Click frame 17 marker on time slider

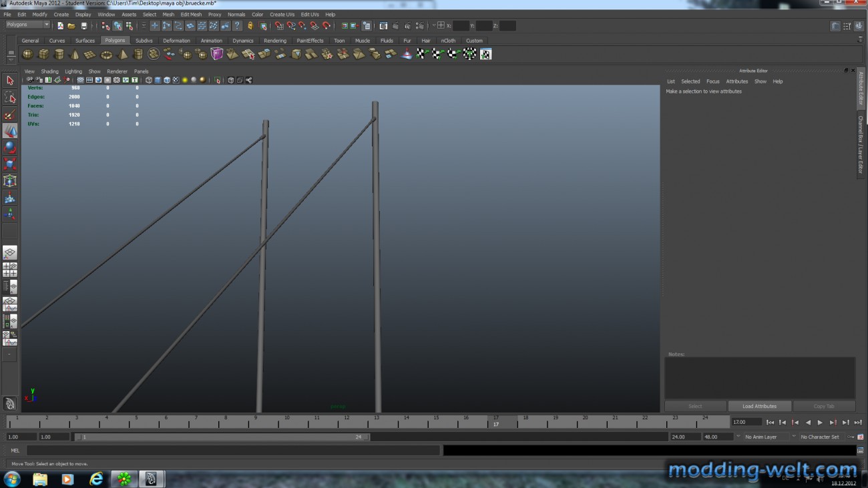(x=496, y=422)
